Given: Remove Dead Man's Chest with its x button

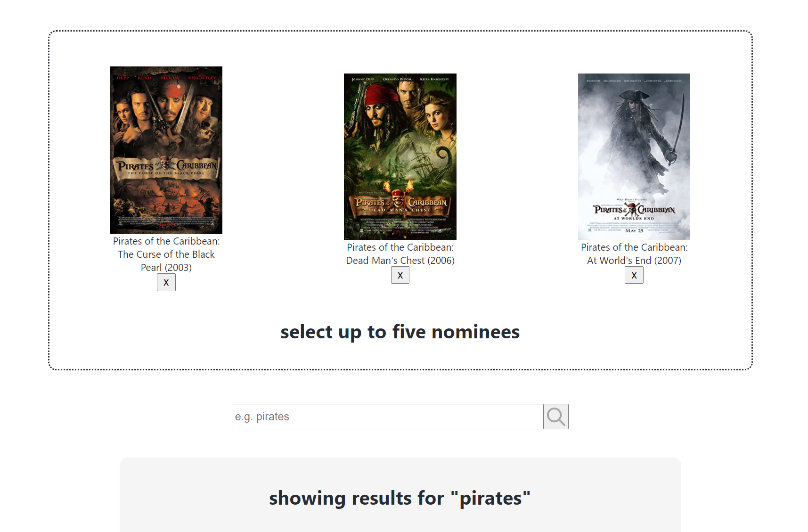Looking at the screenshot, I should pos(400,275).
